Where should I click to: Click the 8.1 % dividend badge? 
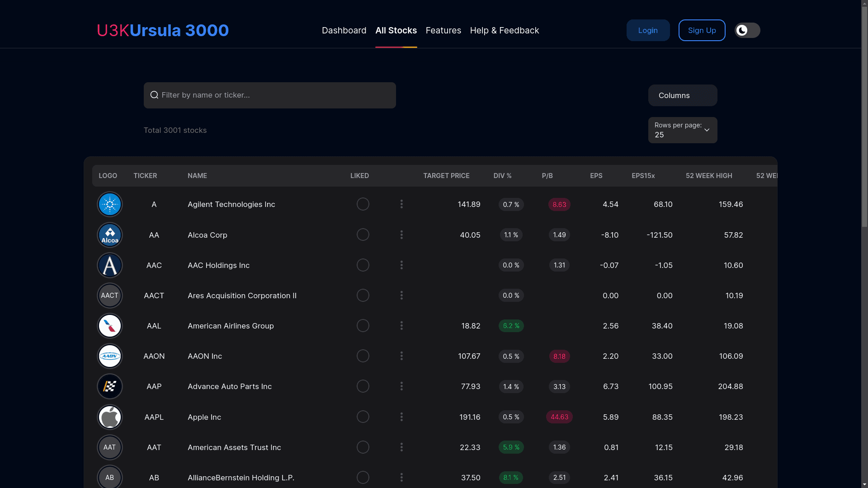click(511, 478)
